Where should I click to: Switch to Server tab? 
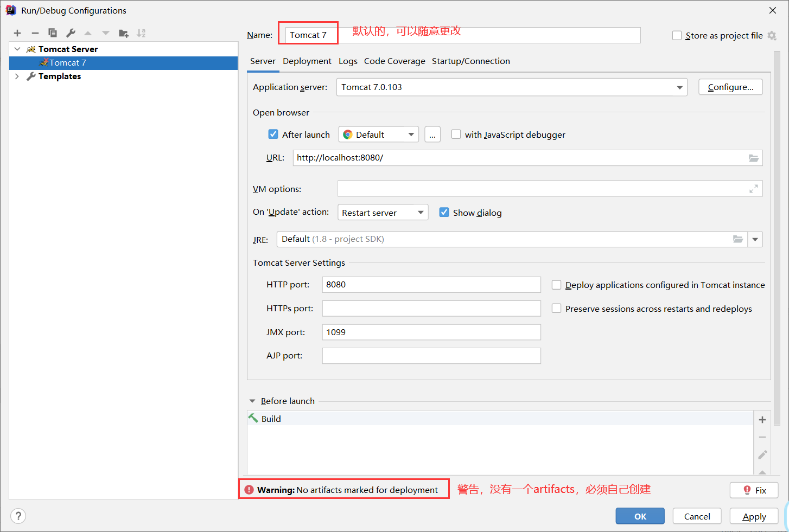263,61
